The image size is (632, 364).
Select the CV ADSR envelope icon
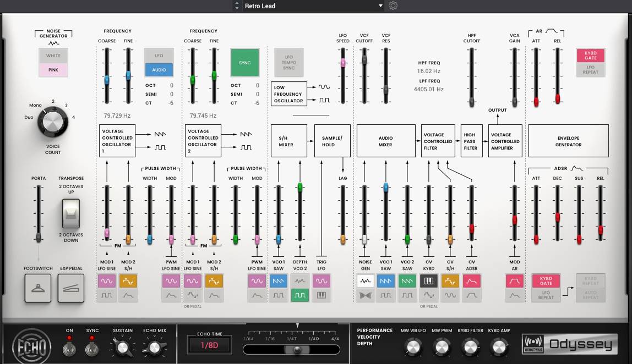[471, 281]
